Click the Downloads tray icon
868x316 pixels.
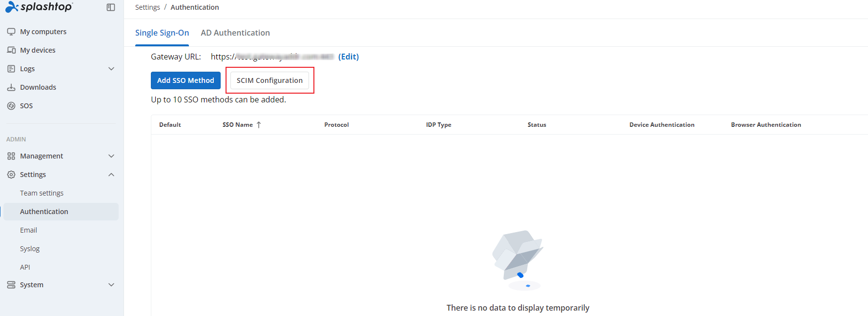(11, 87)
